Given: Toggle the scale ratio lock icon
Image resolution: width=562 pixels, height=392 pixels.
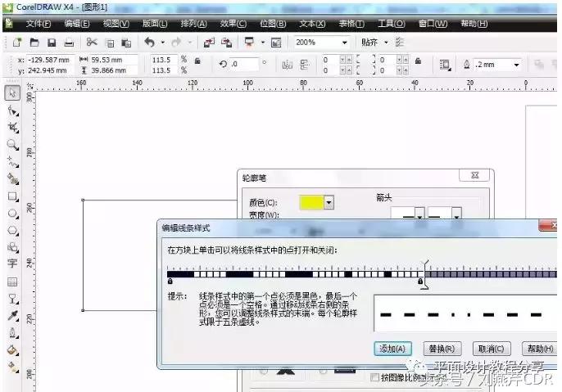Looking at the screenshot, I should [x=197, y=61].
